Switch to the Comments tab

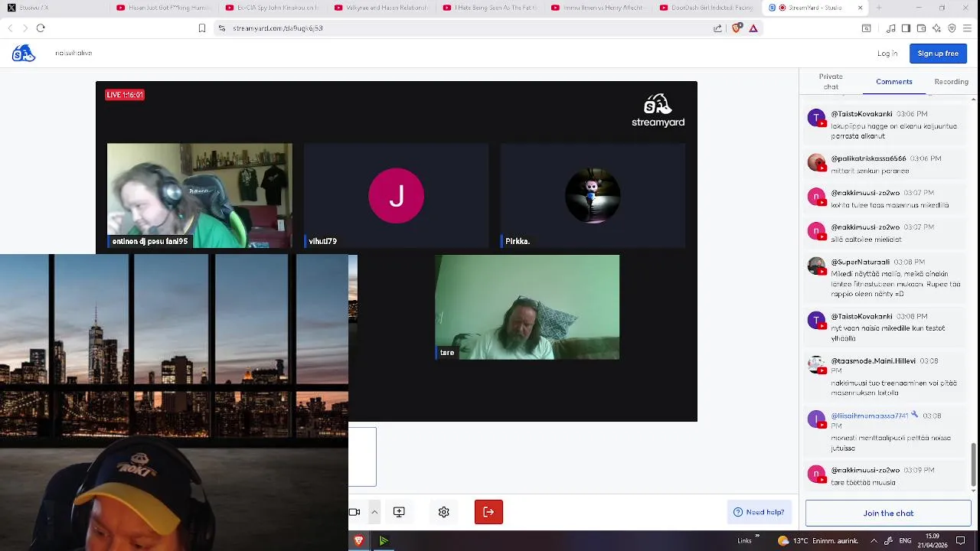pos(894,82)
